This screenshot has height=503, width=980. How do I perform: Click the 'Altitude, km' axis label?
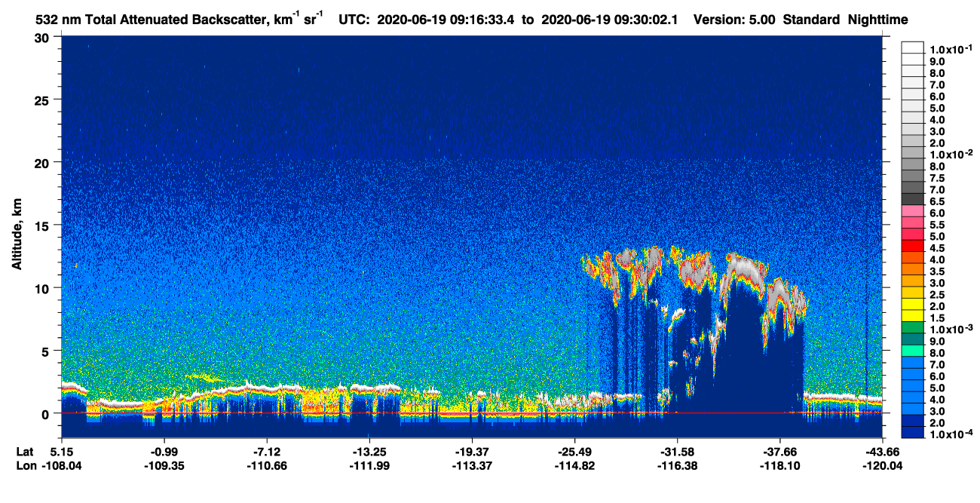click(17, 236)
